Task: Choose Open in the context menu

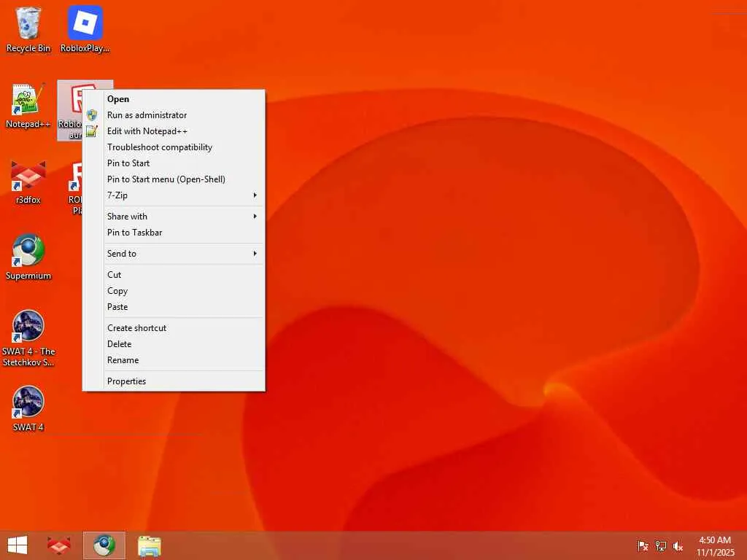Action: [174, 99]
